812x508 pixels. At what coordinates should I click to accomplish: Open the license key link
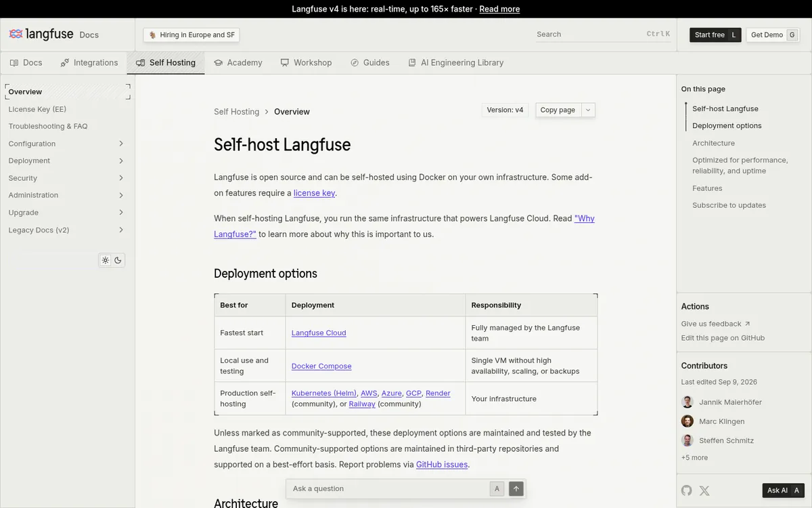314,193
